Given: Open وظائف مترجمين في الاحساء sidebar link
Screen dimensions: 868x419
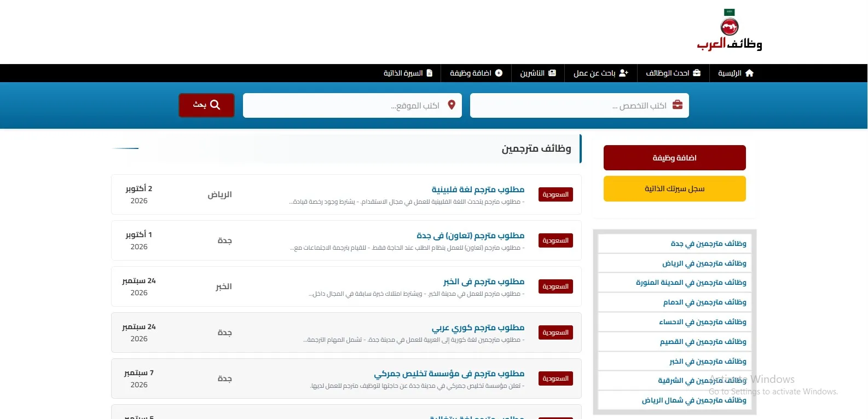Looking at the screenshot, I should (x=703, y=322).
